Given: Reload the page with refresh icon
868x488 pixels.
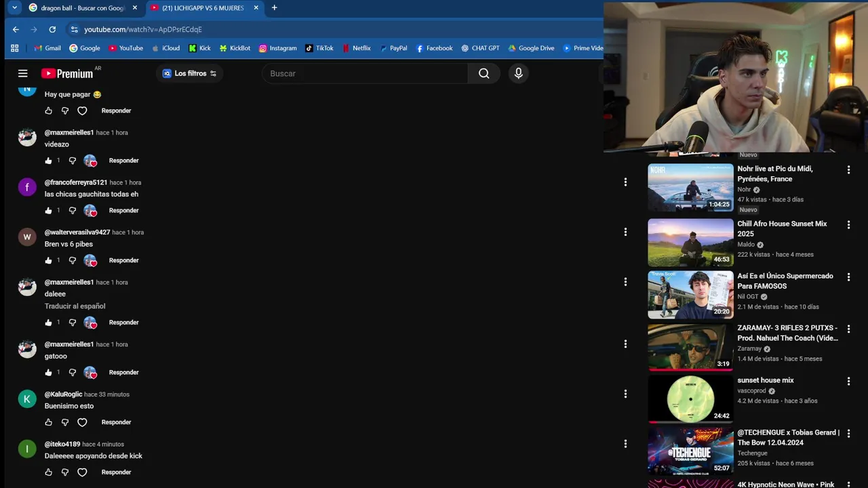Looking at the screenshot, I should click(x=52, y=29).
